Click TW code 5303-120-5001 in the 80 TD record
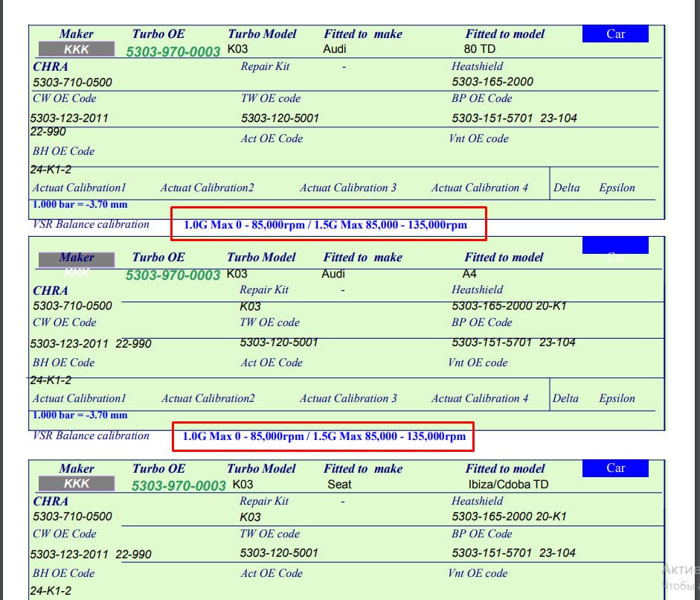700x600 pixels. tap(280, 118)
